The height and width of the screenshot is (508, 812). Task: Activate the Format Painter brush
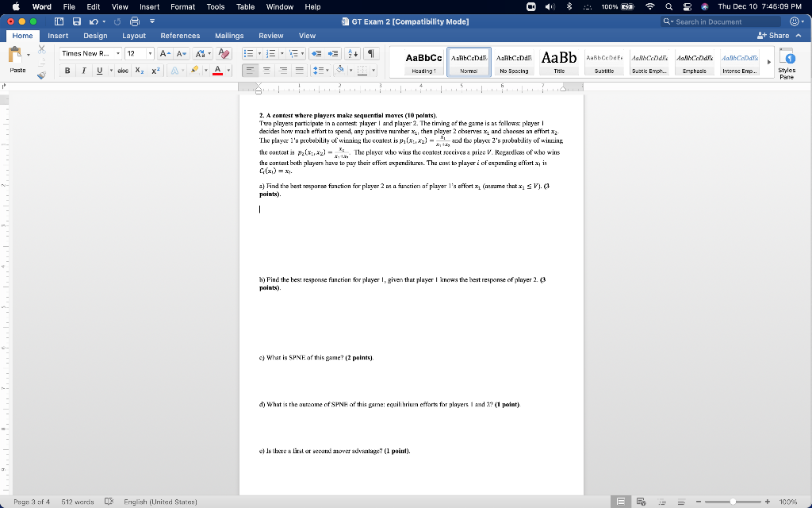coord(42,75)
